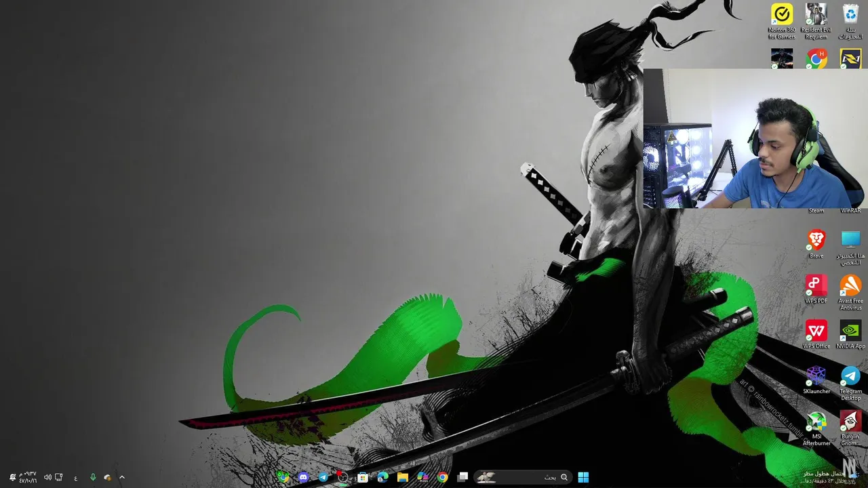Open the NVIDIA App shortcut
The image size is (868, 488).
[x=850, y=335]
